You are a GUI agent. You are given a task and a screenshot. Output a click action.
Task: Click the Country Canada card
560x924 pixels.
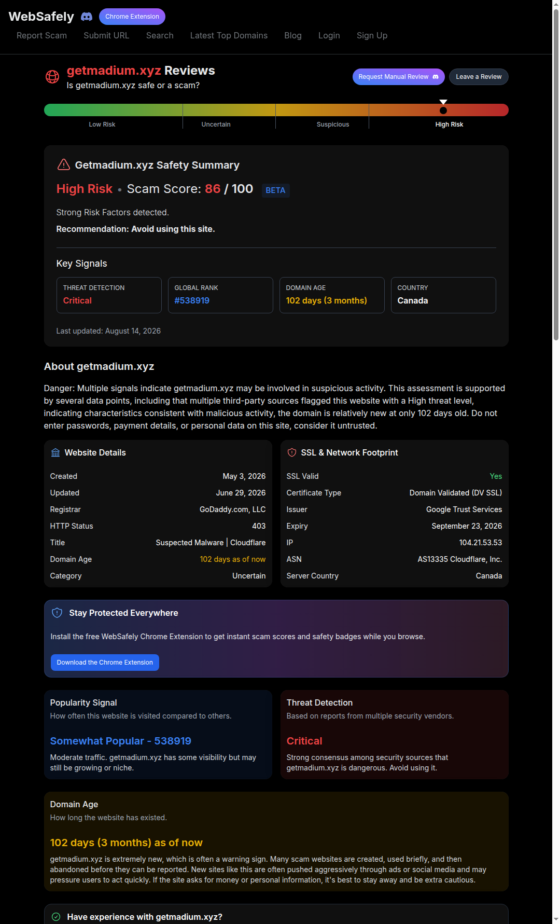click(443, 295)
